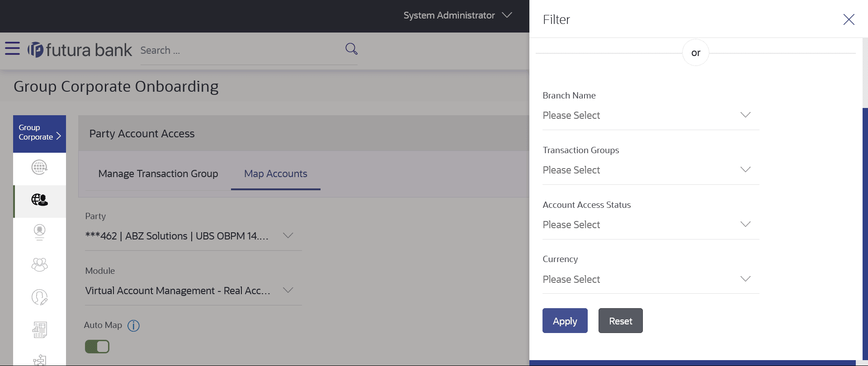
Task: Select the Map Accounts tab
Action: point(275,174)
